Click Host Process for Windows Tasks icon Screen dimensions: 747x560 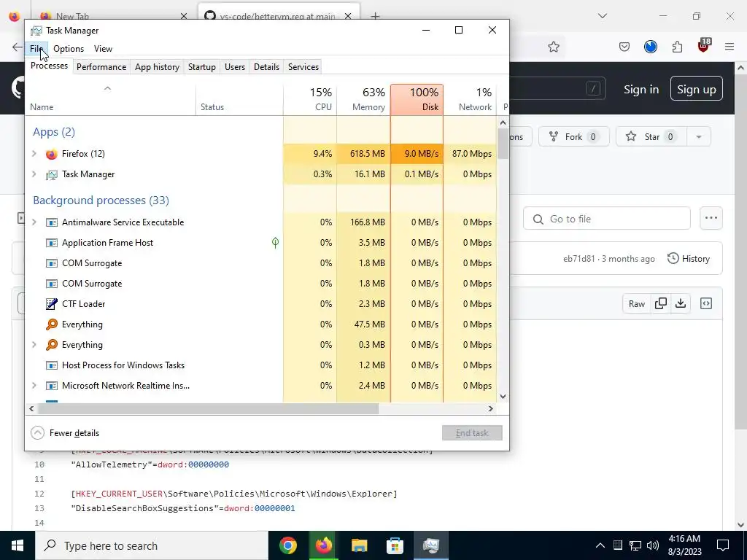52,365
